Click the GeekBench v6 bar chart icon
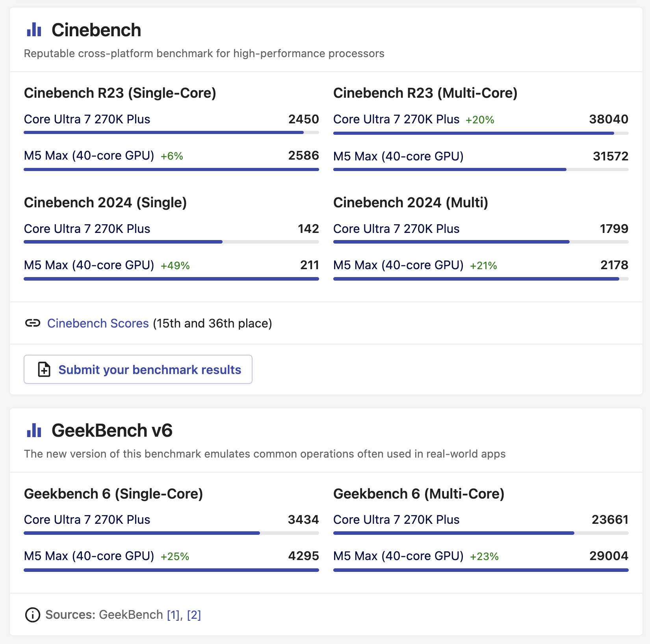The image size is (650, 644). pyautogui.click(x=34, y=431)
